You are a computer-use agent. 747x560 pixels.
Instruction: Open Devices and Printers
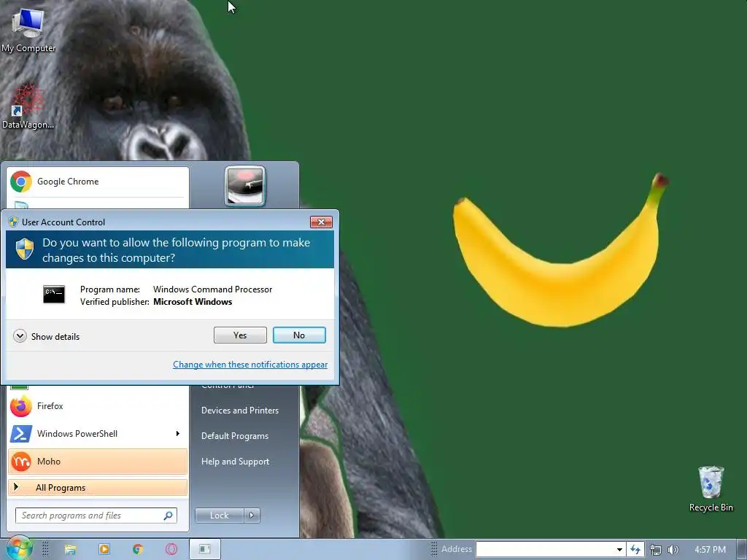pos(239,411)
